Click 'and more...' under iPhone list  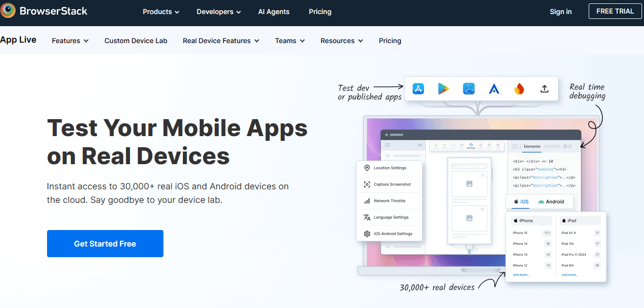[521, 275]
